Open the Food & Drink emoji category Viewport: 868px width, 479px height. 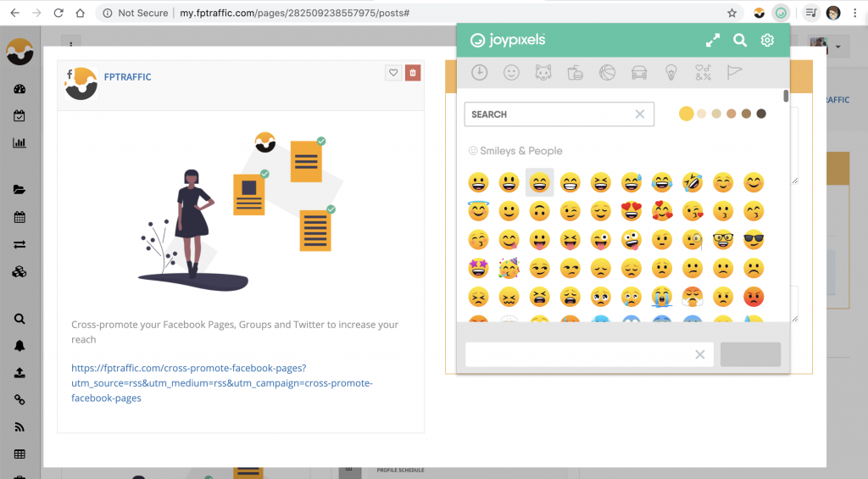click(576, 73)
